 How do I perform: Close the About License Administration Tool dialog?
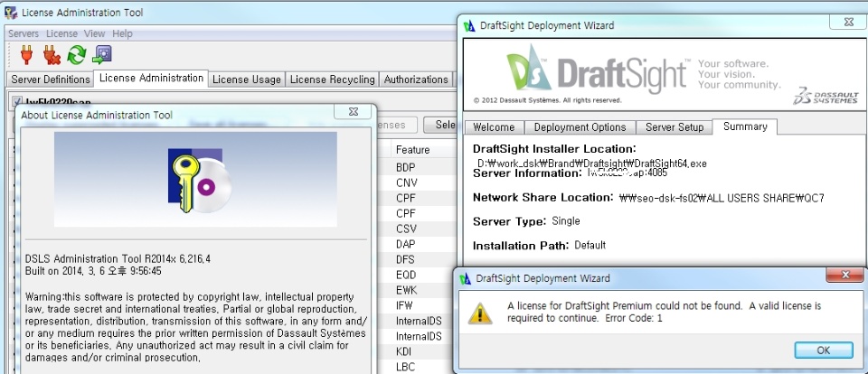point(354,112)
